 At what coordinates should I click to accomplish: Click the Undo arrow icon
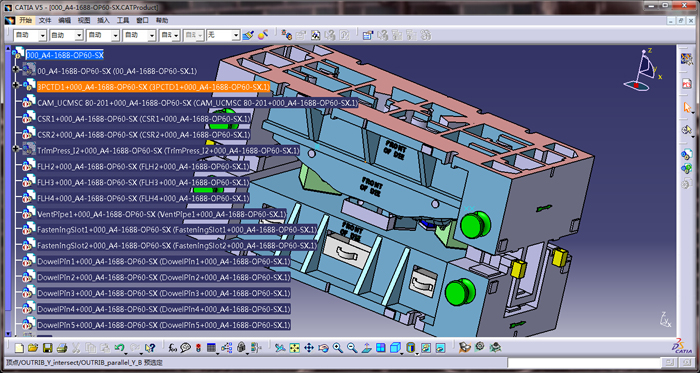(119, 348)
